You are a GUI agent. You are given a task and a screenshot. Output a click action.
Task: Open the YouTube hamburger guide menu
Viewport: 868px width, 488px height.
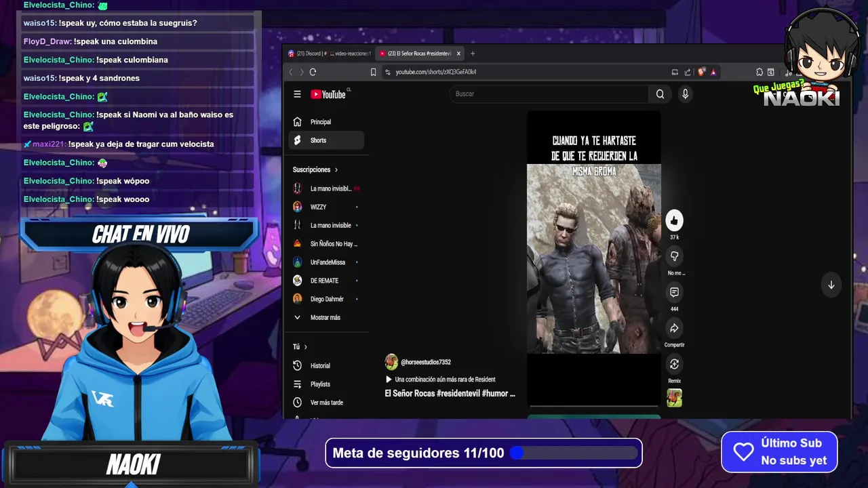pyautogui.click(x=297, y=94)
